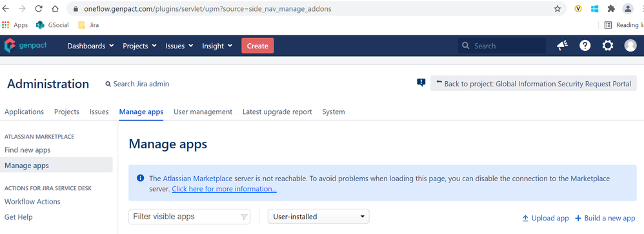Click the feedback exclamation bubble icon
The height and width of the screenshot is (234, 644).
421,83
